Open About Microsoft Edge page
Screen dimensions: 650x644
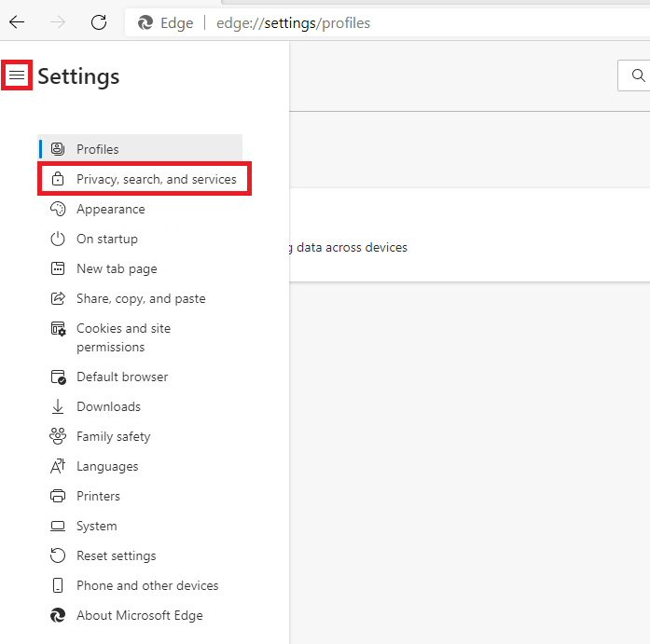point(139,615)
